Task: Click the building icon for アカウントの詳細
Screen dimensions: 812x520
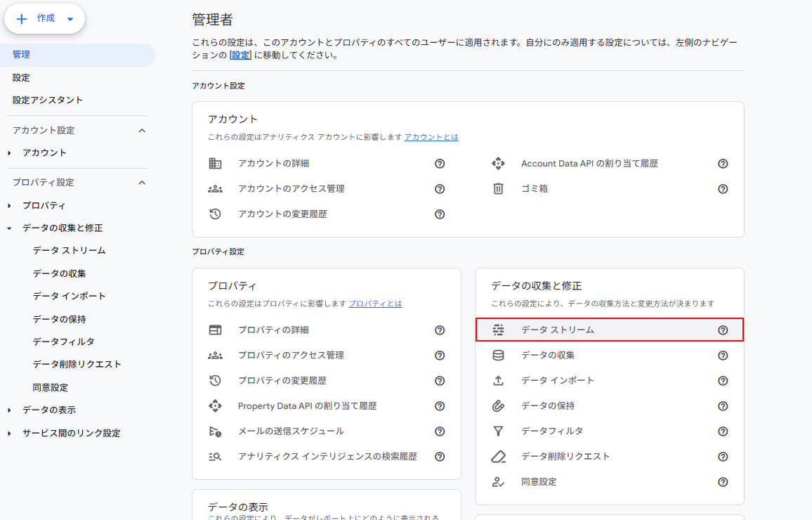Action: pos(215,163)
